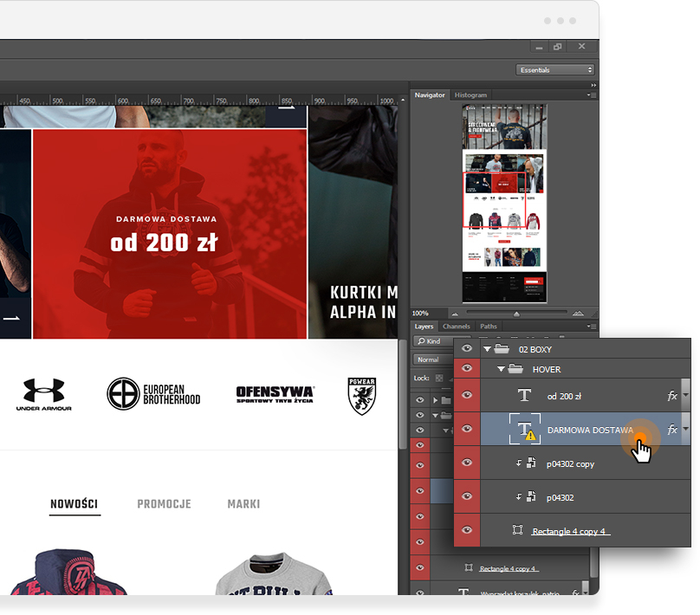This screenshot has width=700, height=615.
Task: Click the DARMOWA DOSTAWA text layer thumbnail with warning
Action: [525, 429]
